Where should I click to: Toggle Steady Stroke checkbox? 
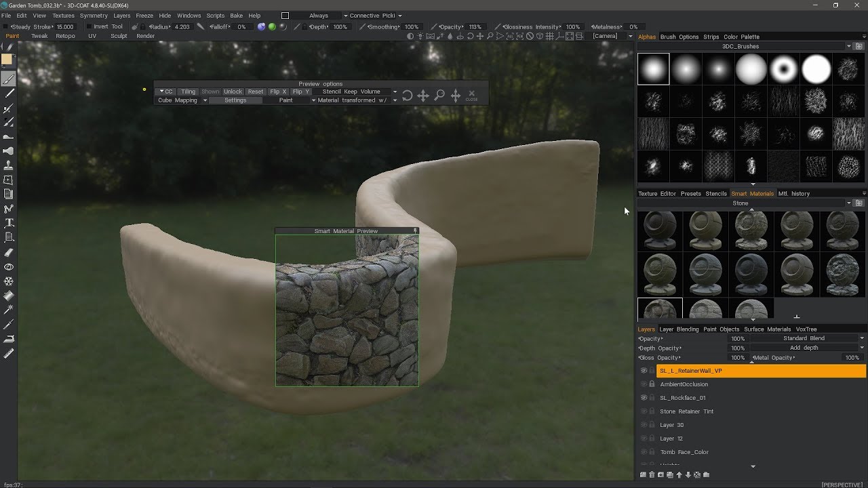(x=6, y=27)
